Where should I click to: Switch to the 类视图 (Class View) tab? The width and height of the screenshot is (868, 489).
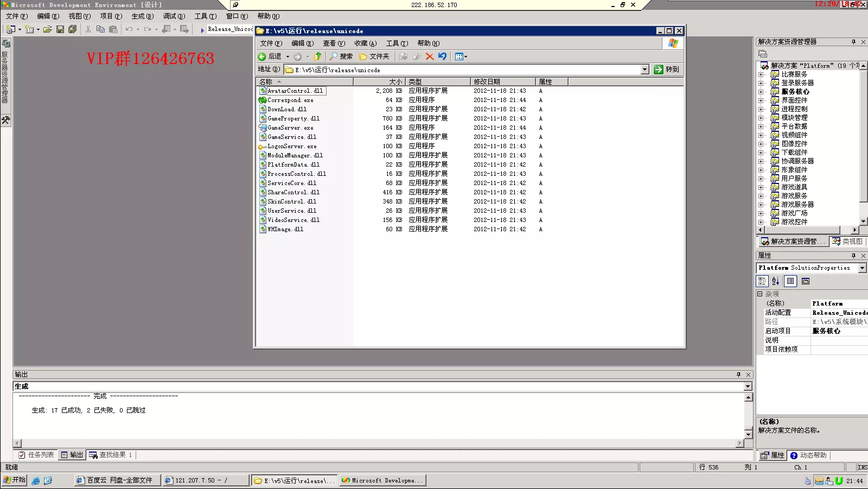(848, 242)
